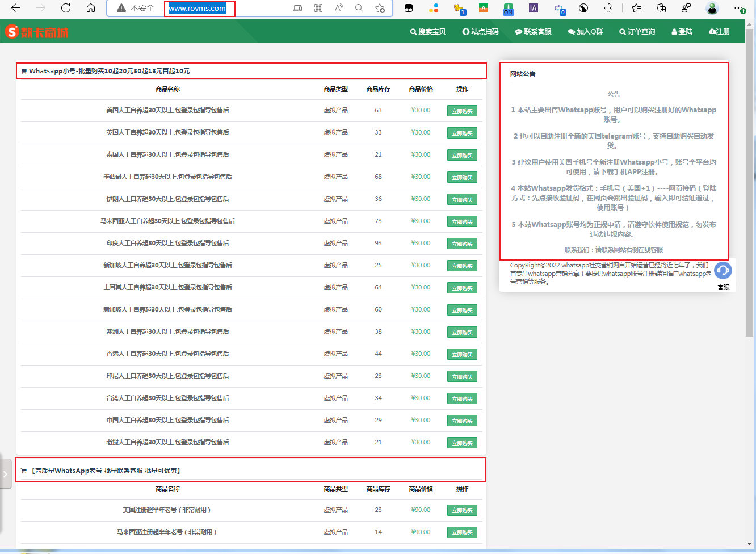This screenshot has width=756, height=554.
Task: Go back with the browser back arrow
Action: (16, 8)
